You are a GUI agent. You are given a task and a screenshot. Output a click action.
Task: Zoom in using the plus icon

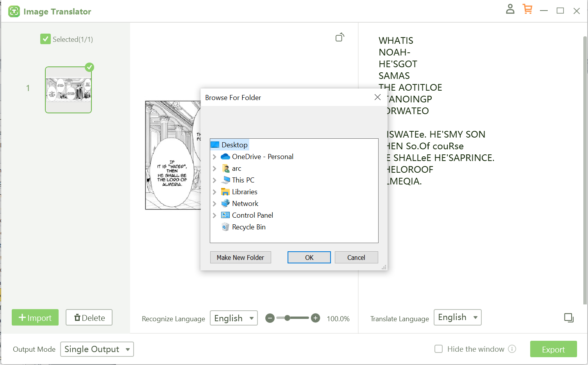[x=315, y=318]
